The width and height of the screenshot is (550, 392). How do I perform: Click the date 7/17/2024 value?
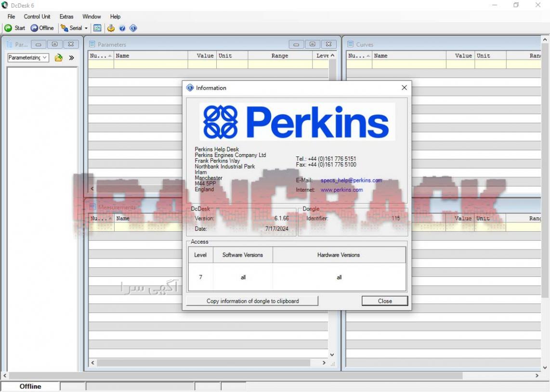(x=277, y=229)
